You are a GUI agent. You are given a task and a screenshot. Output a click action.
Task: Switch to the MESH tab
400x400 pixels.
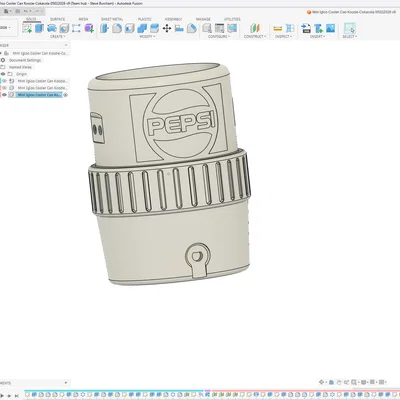(83, 19)
